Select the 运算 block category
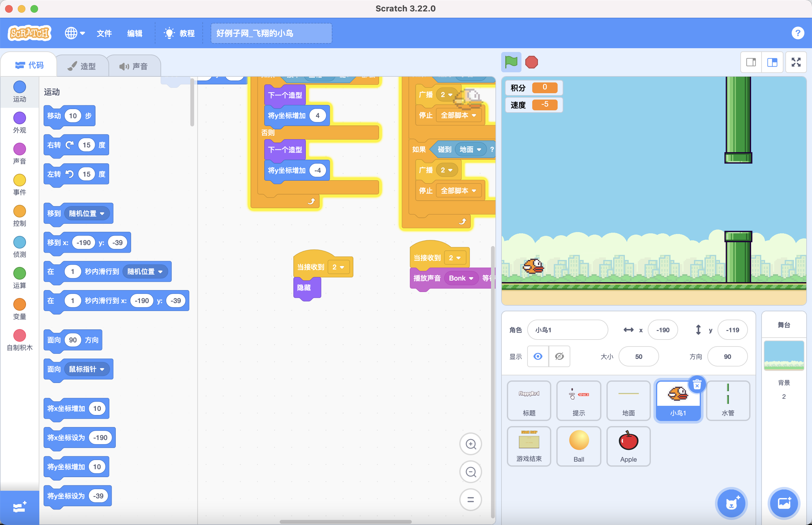 19,277
